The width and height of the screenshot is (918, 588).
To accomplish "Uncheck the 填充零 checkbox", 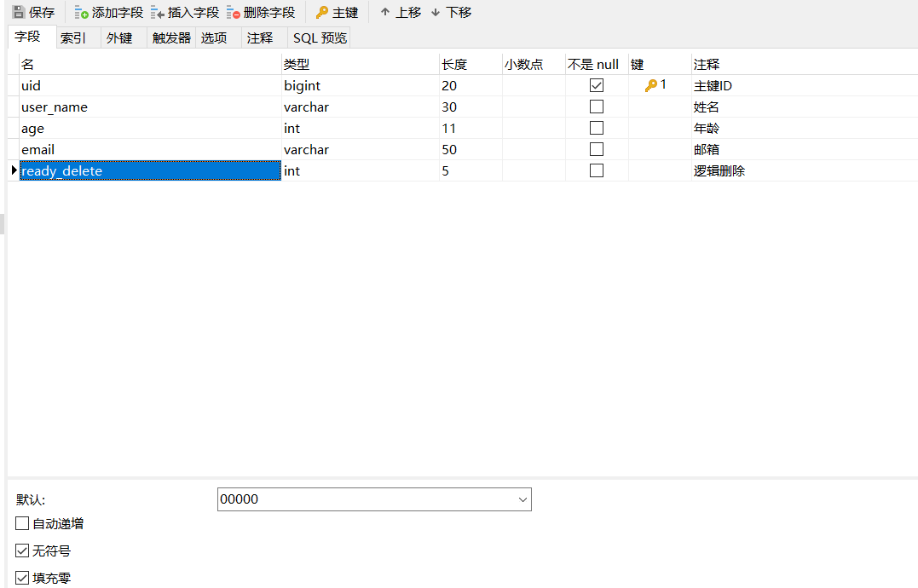I will 22,577.
